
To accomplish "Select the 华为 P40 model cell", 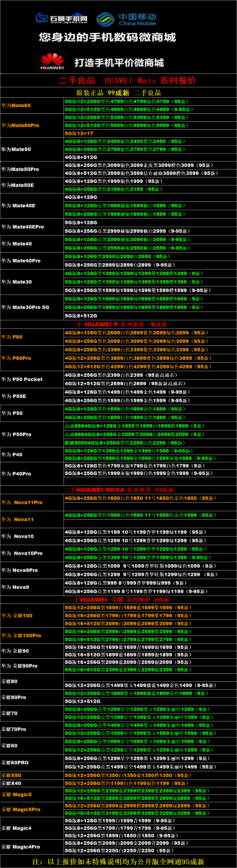I will click(x=32, y=455).
